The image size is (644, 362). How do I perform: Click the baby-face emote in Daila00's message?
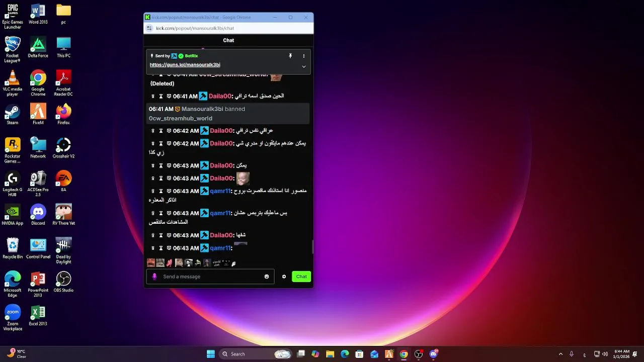(x=243, y=178)
